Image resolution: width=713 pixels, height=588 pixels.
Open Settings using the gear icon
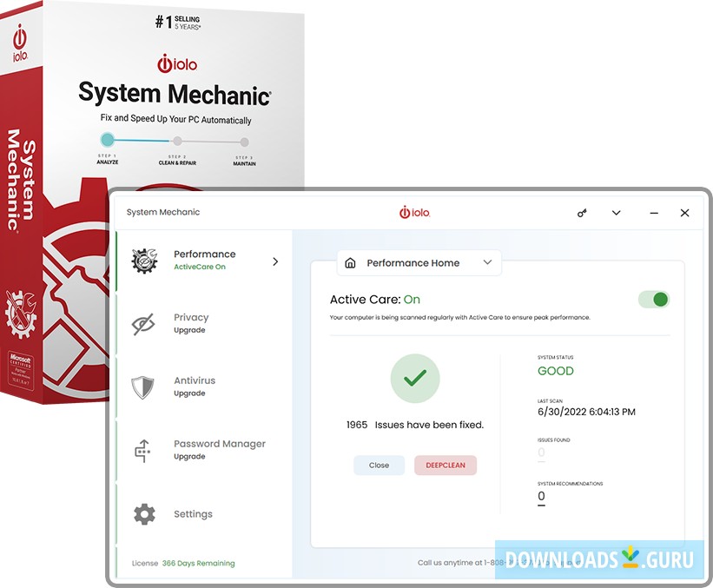tap(144, 513)
